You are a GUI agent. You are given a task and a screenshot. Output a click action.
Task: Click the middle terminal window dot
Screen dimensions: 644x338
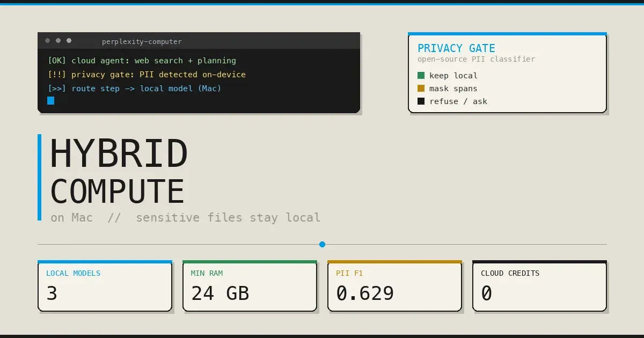58,41
